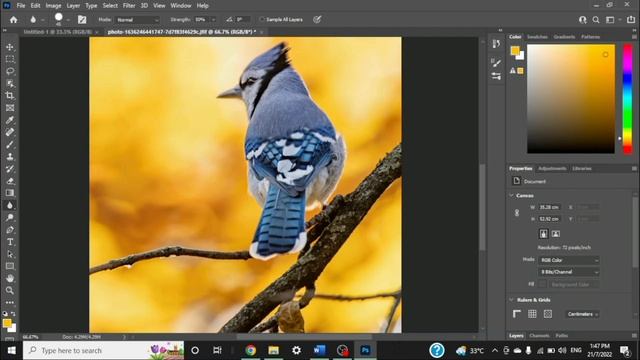Select the Pen tool

click(10, 230)
